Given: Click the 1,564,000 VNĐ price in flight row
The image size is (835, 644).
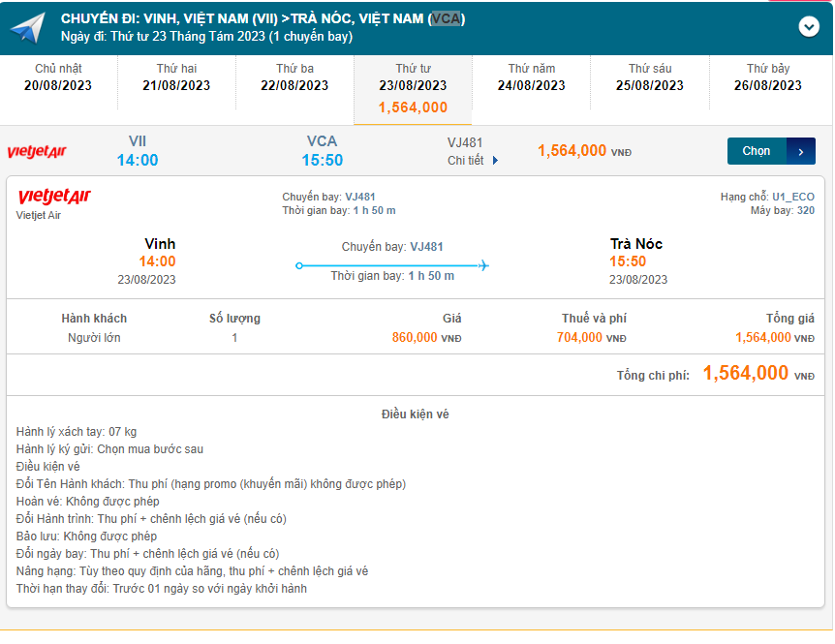Looking at the screenshot, I should (x=584, y=151).
